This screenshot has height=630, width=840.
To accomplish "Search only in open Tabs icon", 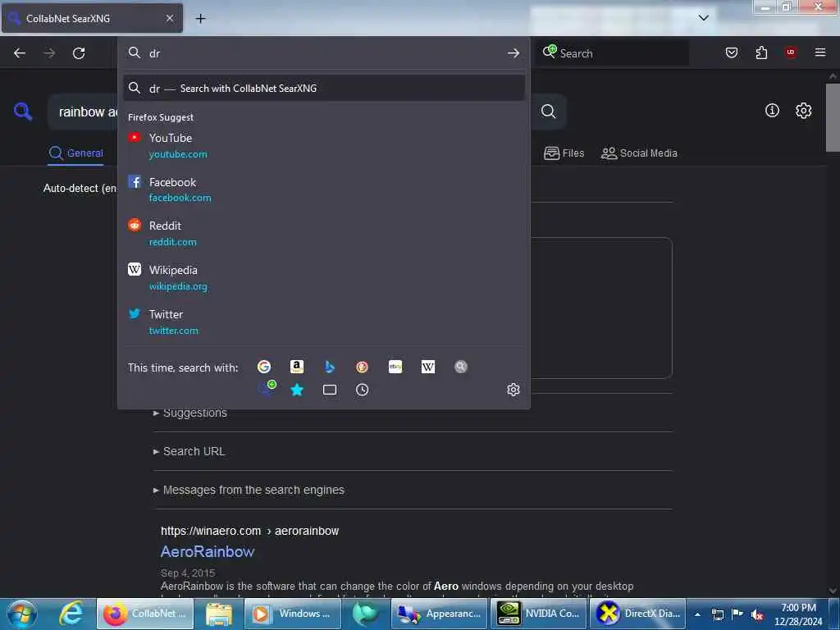I will (x=330, y=390).
